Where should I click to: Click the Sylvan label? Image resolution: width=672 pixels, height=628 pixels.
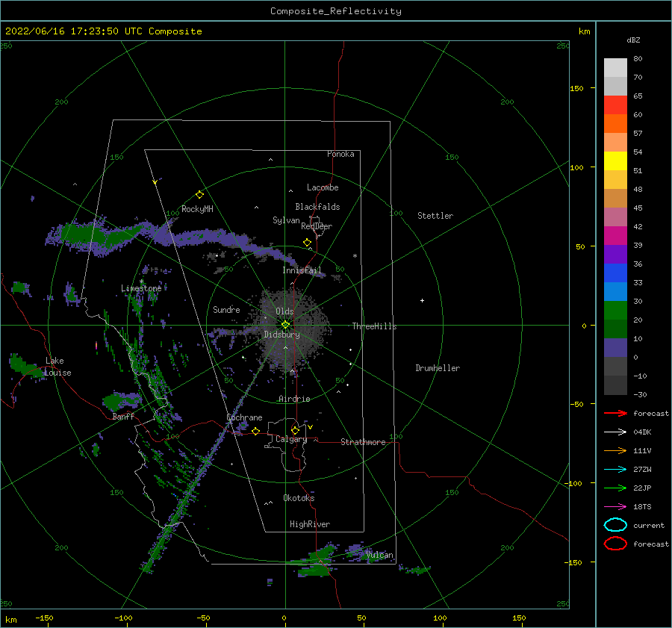click(x=286, y=220)
